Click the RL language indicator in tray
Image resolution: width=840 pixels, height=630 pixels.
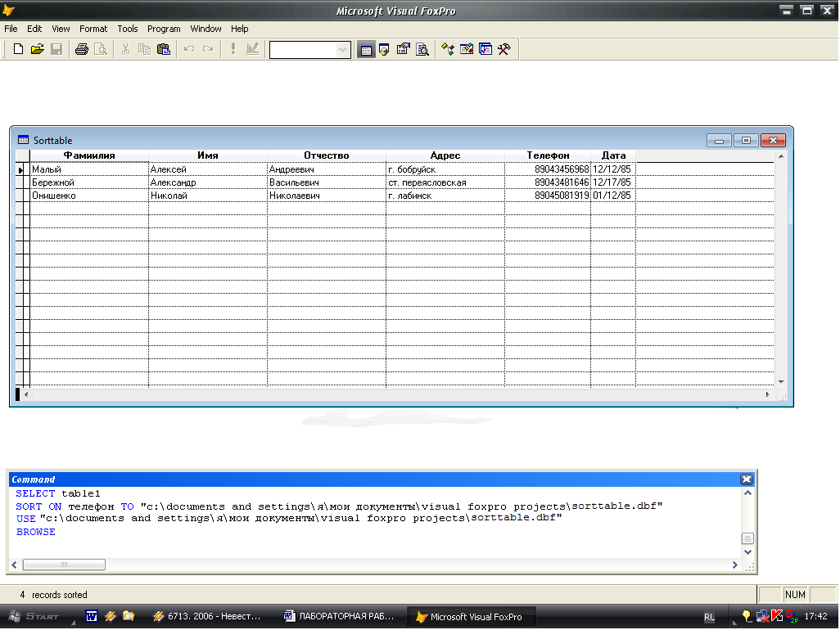709,617
